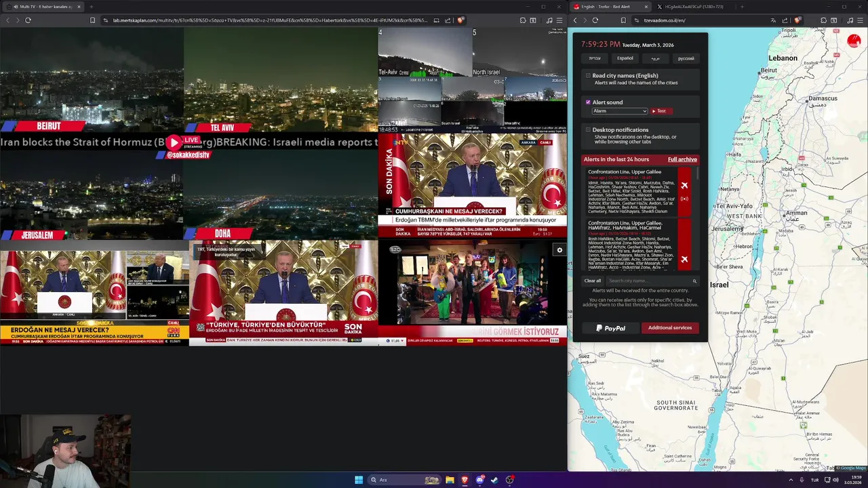Switch site language to русский
868x488 pixels.
pyautogui.click(x=686, y=58)
